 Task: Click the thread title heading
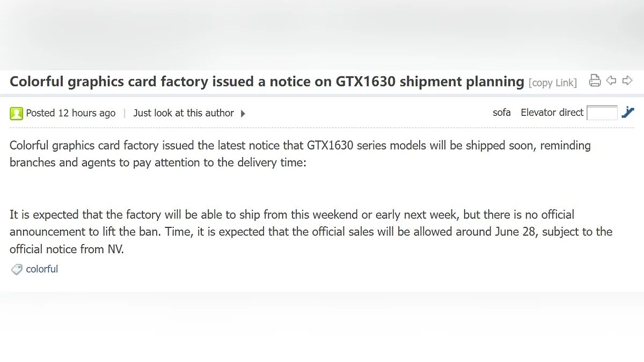(x=267, y=82)
